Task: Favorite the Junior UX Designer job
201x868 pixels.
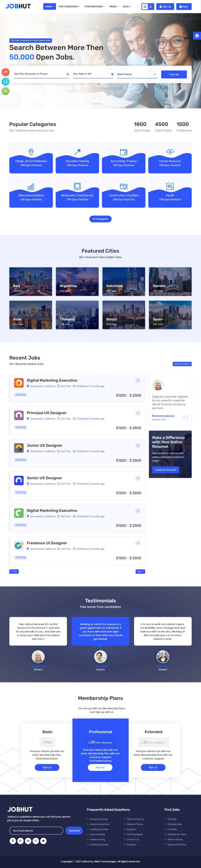Action: pos(138,445)
